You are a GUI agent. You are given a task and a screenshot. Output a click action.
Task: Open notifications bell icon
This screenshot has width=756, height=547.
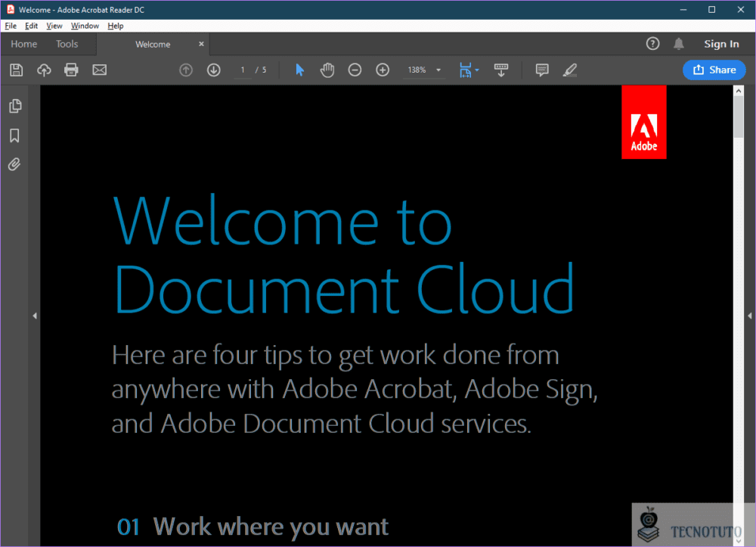[x=679, y=44]
